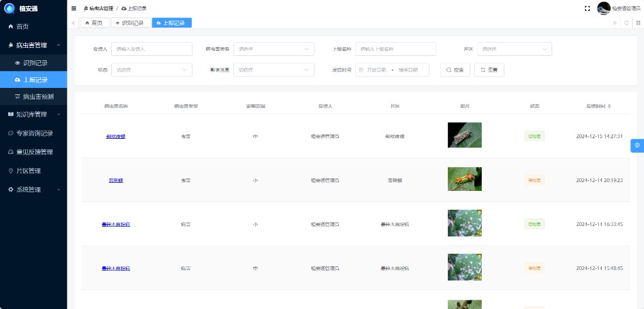Screen dimensions: 644x309
Task: Expand the 知识库管理 sidebar menu
Action: coord(33,114)
